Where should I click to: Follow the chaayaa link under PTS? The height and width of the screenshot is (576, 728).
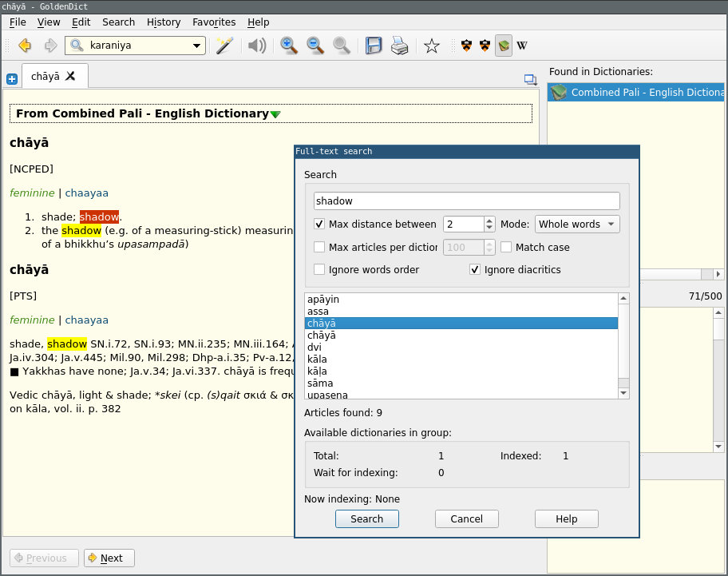coord(86,320)
